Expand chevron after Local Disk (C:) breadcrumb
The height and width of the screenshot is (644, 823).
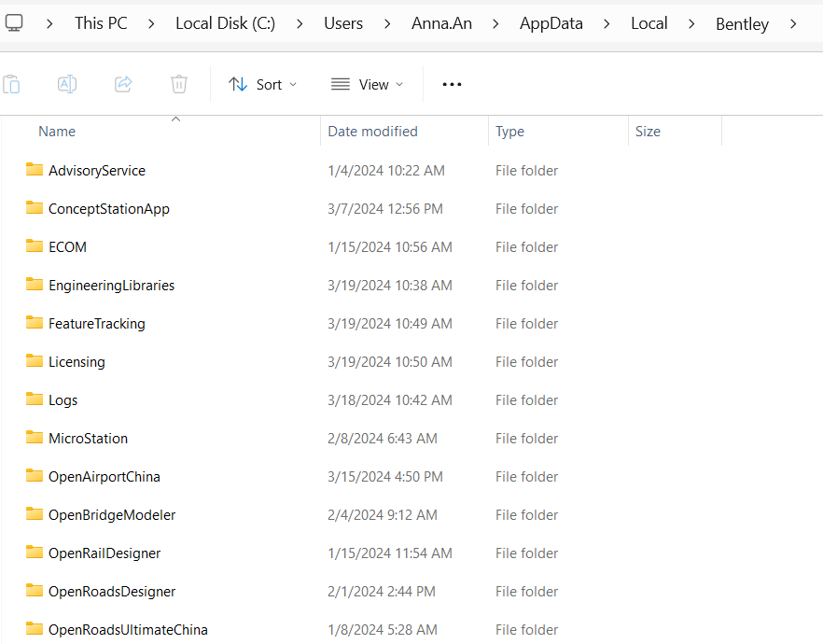click(x=300, y=23)
